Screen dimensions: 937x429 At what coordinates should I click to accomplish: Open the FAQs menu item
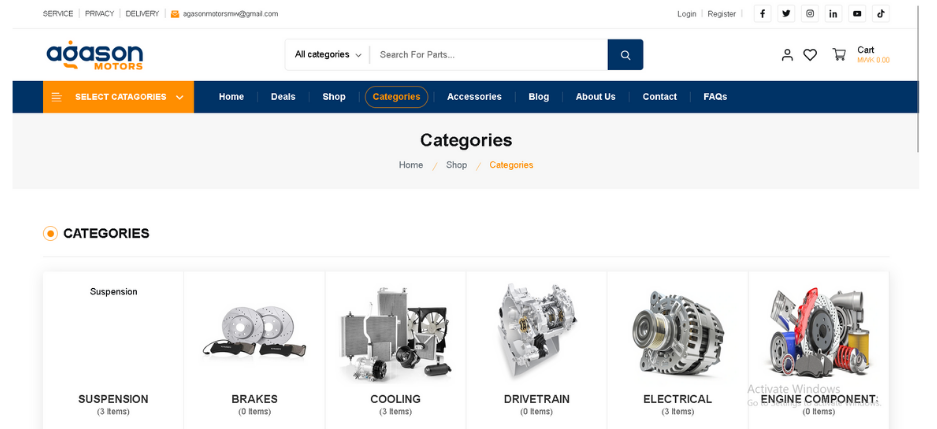click(715, 97)
